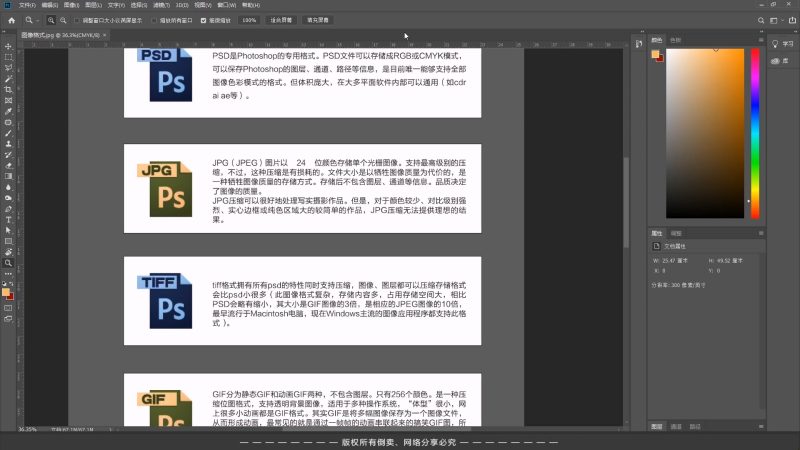The image size is (800, 450).
Task: Switch to the 色板 tab
Action: pyautogui.click(x=675, y=40)
